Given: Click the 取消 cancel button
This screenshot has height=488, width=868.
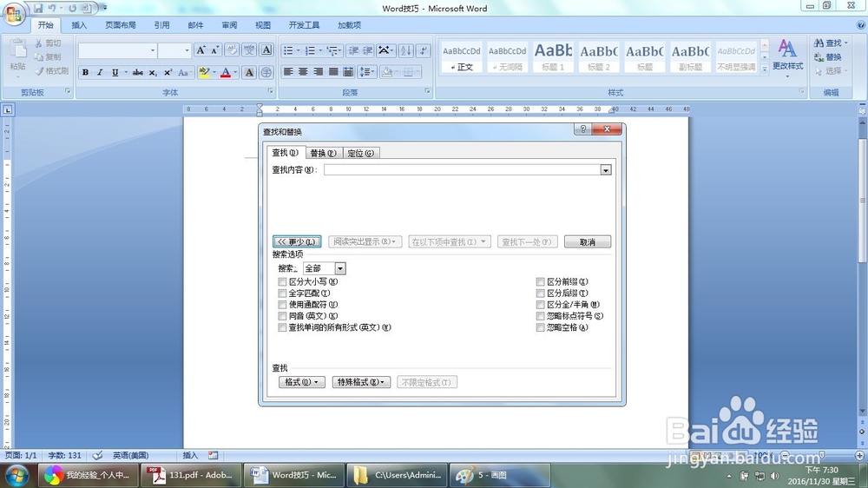Looking at the screenshot, I should pyautogui.click(x=588, y=242).
